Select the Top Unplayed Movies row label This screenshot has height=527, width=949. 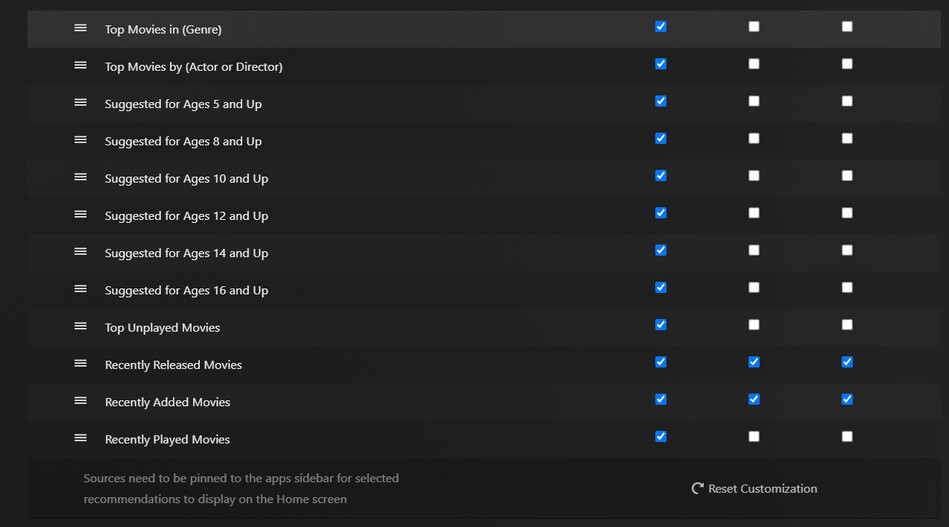pos(162,328)
